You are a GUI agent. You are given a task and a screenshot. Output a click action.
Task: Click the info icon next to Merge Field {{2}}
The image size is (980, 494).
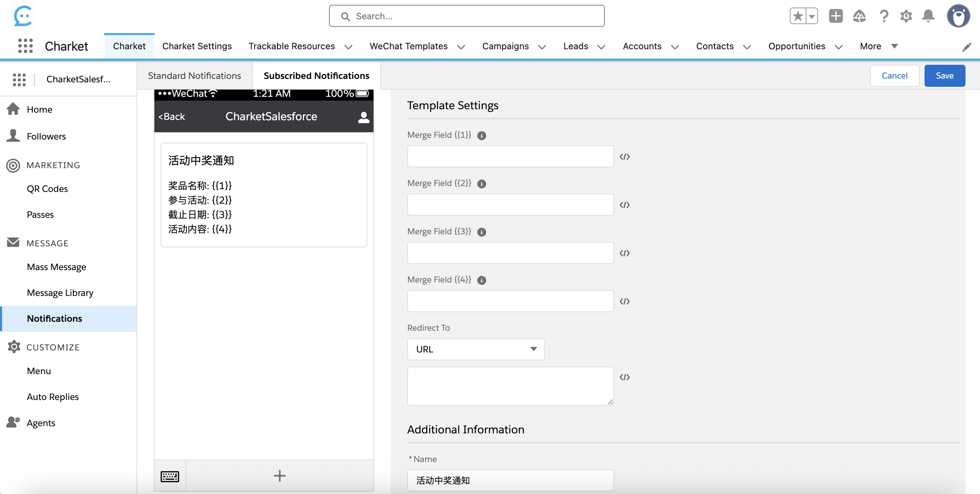coord(481,184)
